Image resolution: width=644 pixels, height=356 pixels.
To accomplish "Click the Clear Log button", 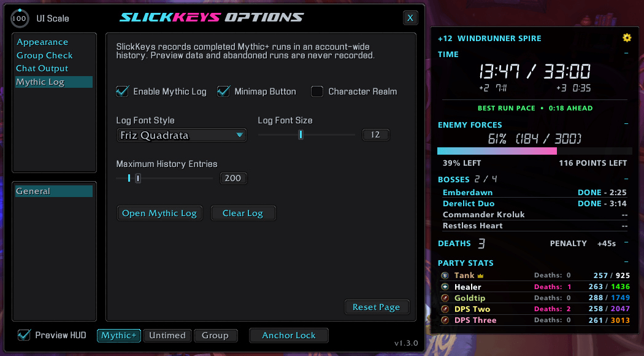I will point(243,213).
